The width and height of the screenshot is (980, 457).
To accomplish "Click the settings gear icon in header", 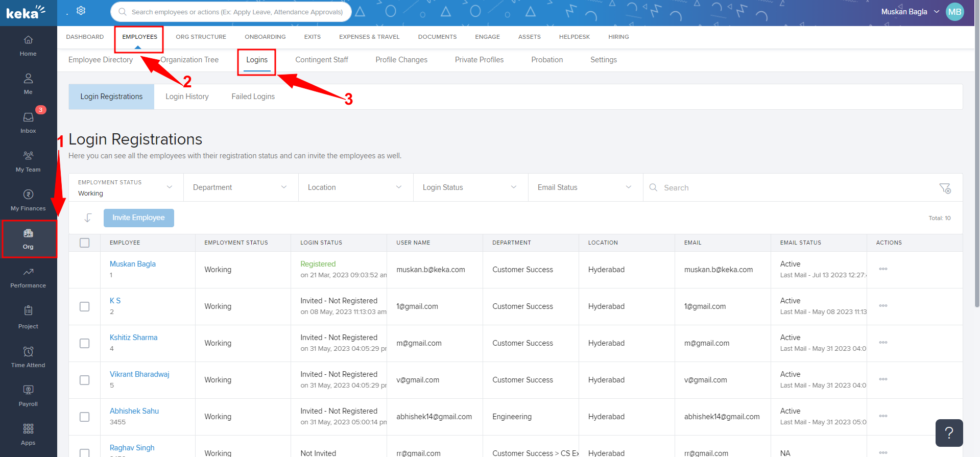I will tap(81, 11).
